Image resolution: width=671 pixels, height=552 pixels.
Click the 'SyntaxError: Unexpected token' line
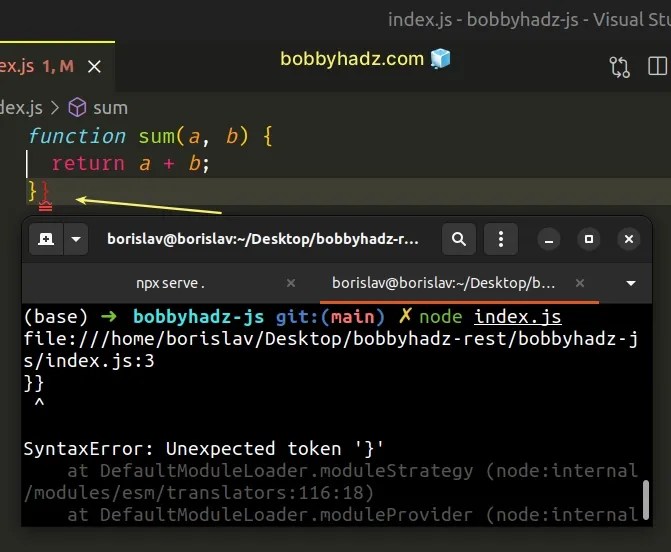204,449
